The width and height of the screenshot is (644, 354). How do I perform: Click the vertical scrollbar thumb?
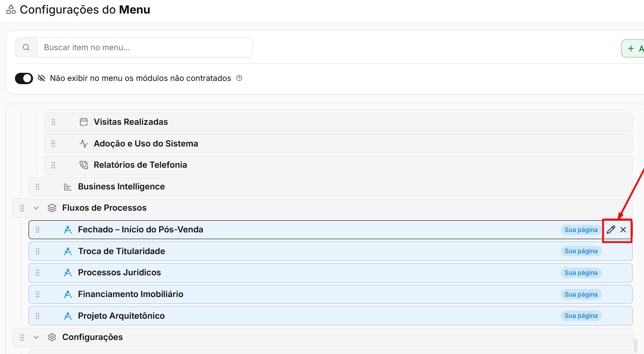635,346
